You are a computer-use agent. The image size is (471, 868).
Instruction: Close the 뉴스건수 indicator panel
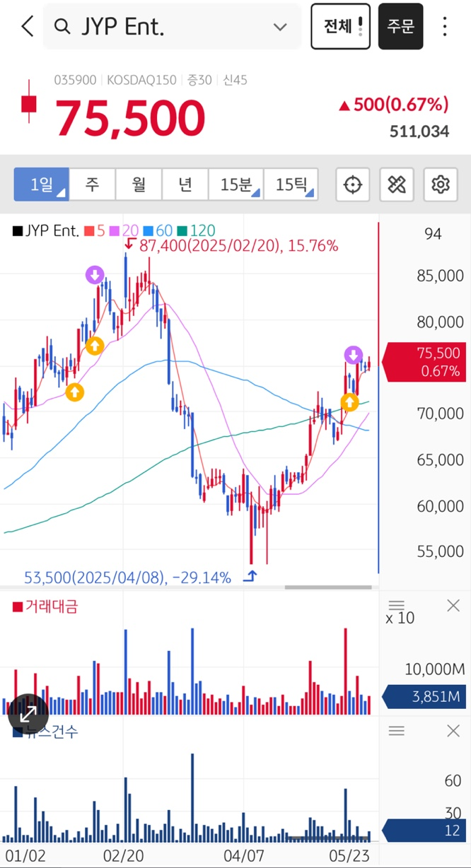453,731
